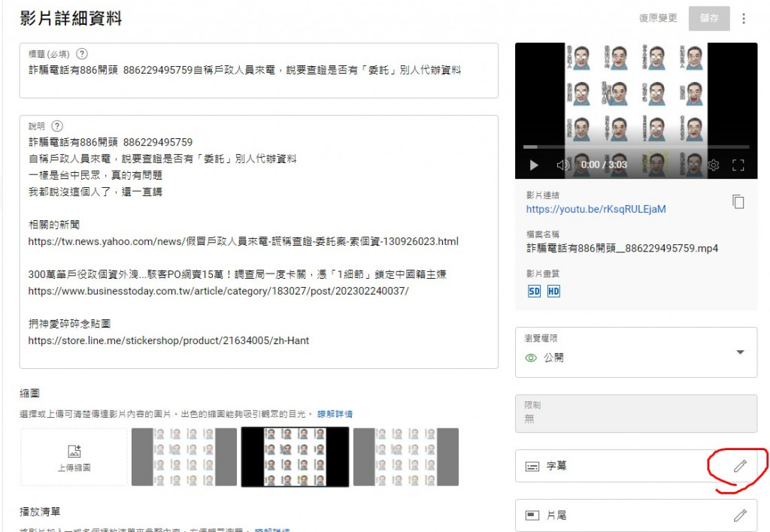The height and width of the screenshot is (532, 770).
Task: Copy the video link
Action: pyautogui.click(x=738, y=201)
